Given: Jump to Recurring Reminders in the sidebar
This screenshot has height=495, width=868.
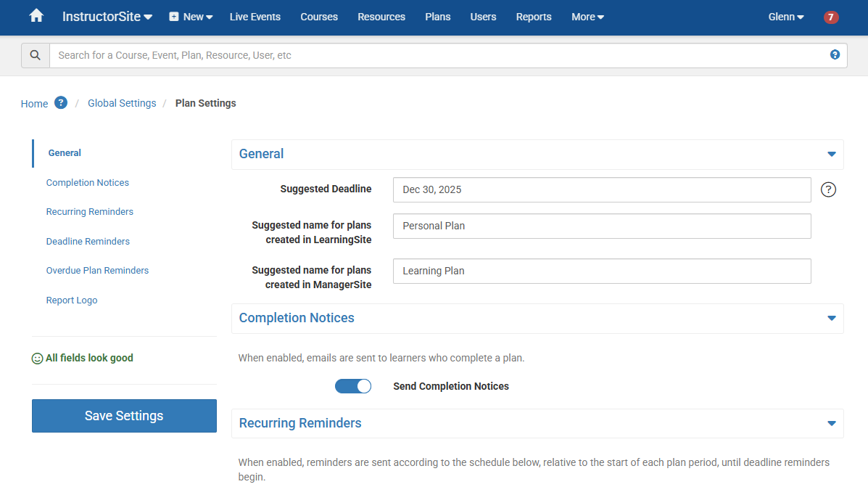Looking at the screenshot, I should pos(90,212).
